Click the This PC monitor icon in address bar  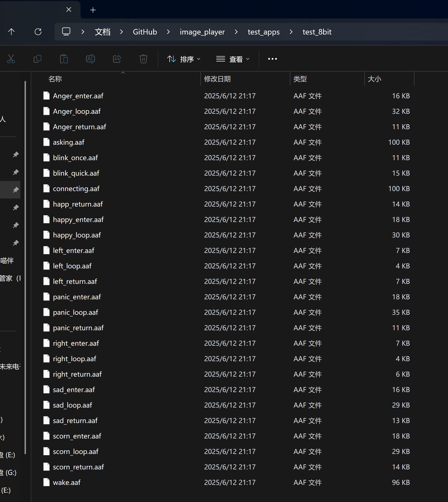pos(66,32)
